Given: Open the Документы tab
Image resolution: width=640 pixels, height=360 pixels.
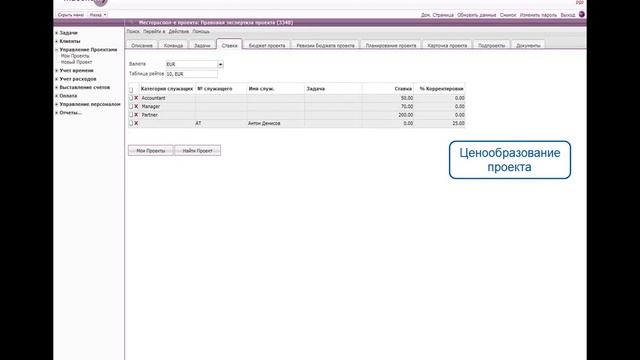Looking at the screenshot, I should click(528, 45).
